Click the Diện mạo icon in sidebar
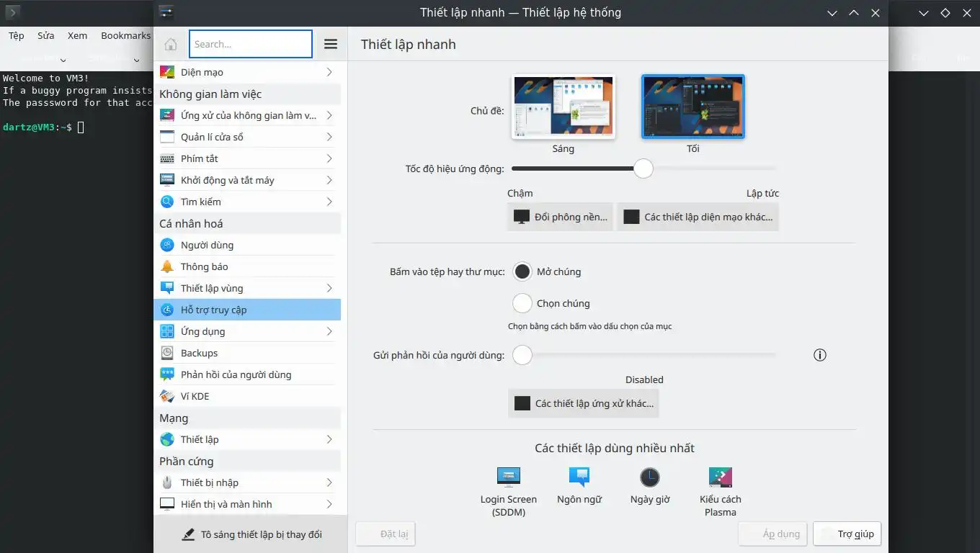The width and height of the screenshot is (980, 553). (167, 72)
